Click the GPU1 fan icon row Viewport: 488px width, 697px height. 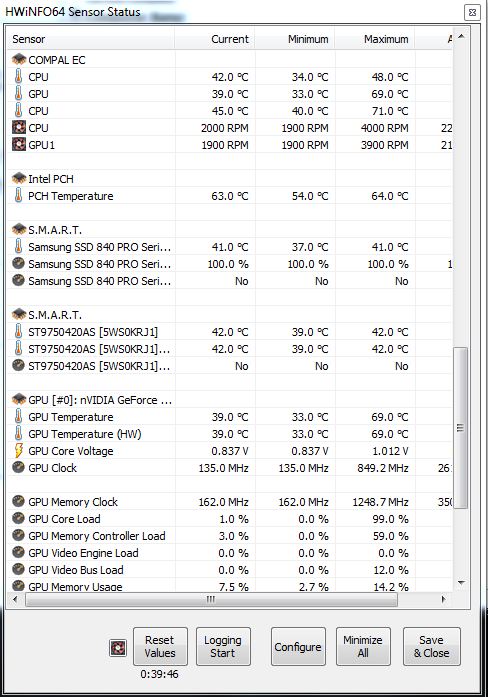point(19,145)
